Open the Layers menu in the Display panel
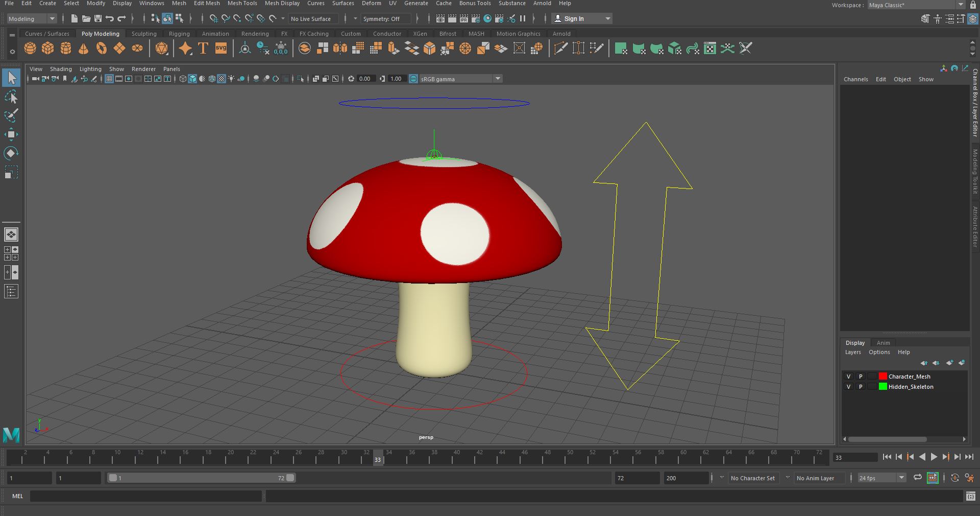980x516 pixels. pos(852,352)
